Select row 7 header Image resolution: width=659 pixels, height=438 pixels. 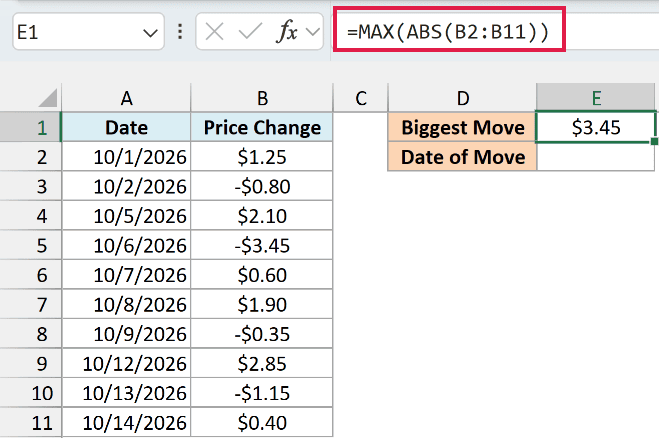(30, 304)
